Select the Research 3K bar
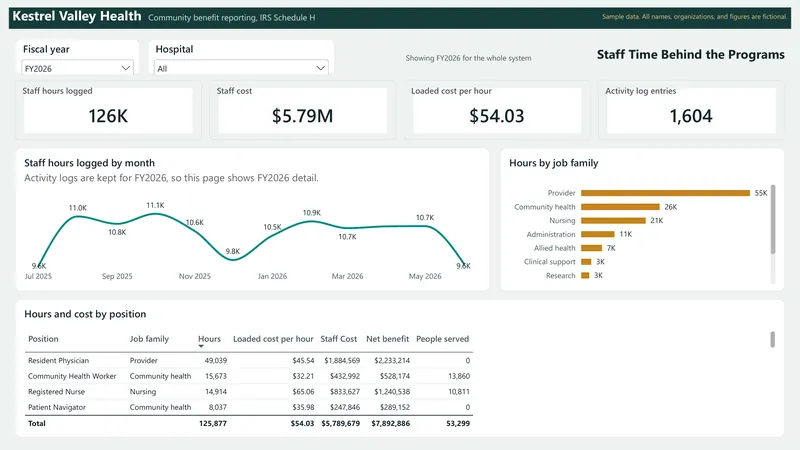 [x=585, y=276]
